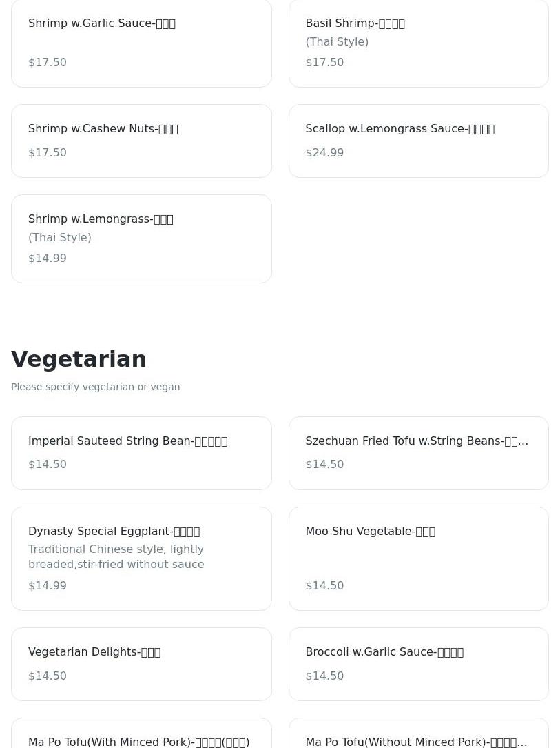Open the Scallop w.Lemongrass Sauce item
Image resolution: width=560 pixels, height=748 pixels.
pyautogui.click(x=419, y=141)
